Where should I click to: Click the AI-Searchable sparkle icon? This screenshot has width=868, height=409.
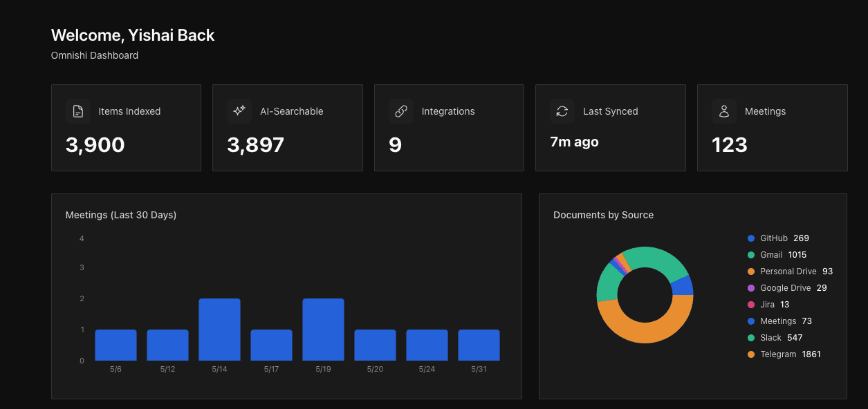pyautogui.click(x=239, y=111)
